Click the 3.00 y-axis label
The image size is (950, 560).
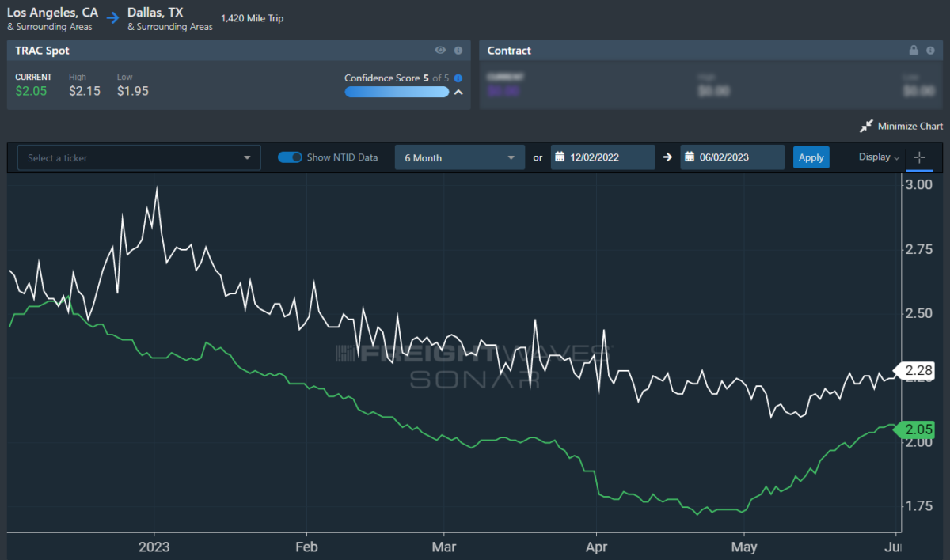pos(918,184)
